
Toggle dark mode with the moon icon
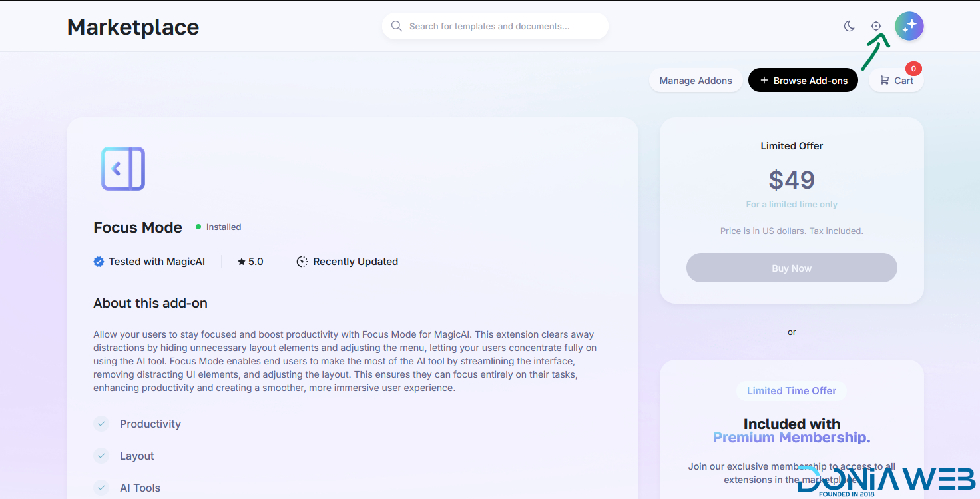tap(849, 26)
